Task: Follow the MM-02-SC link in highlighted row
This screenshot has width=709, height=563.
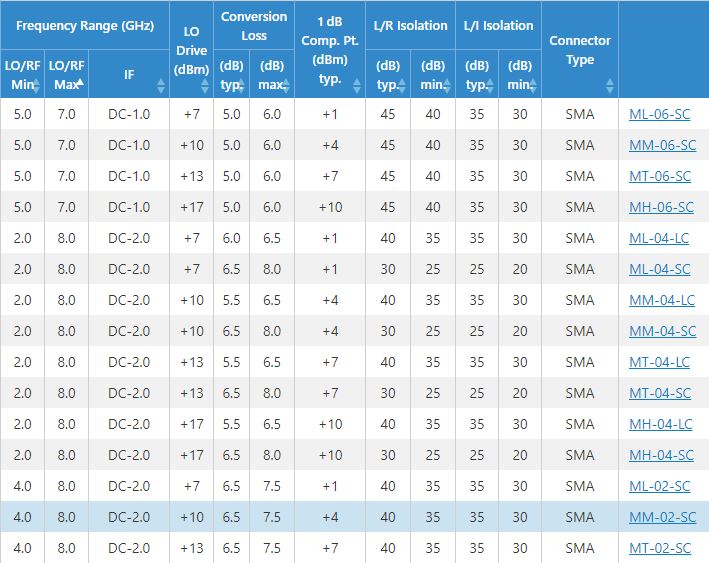Action: pos(662,517)
